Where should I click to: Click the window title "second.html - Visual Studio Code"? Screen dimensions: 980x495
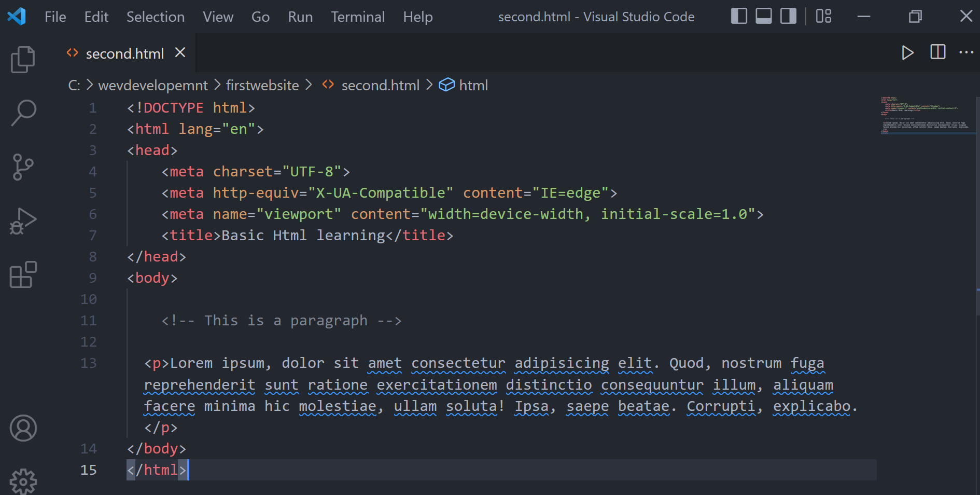pos(596,17)
